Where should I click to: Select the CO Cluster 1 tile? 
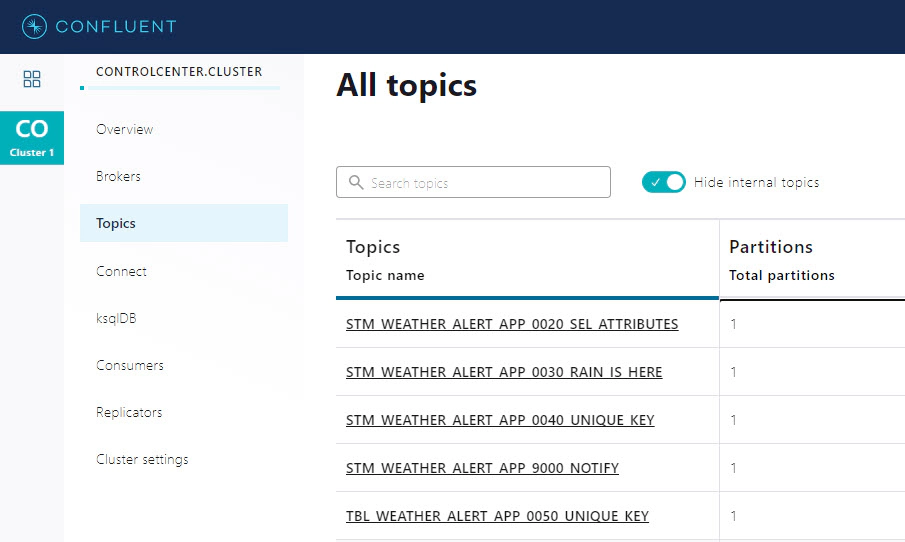(32, 138)
